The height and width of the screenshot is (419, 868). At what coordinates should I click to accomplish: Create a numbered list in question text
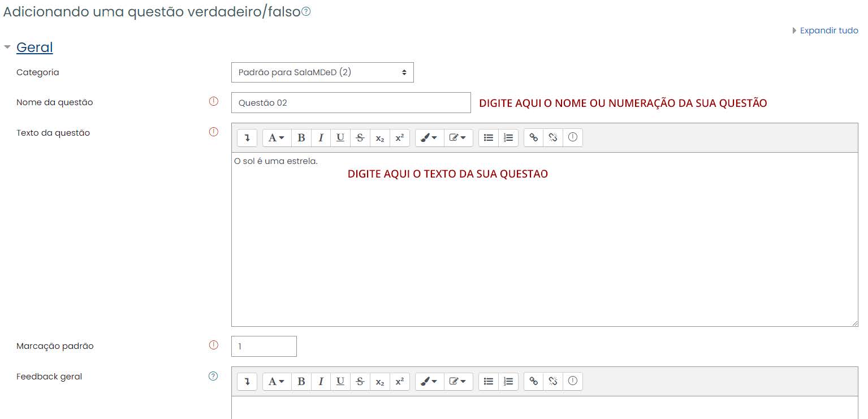[508, 137]
